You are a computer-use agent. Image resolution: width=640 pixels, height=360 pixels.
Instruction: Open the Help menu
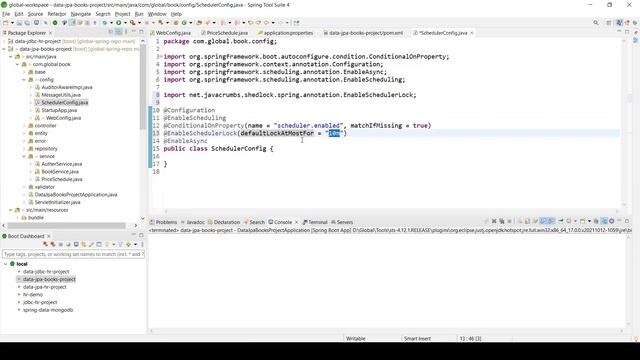tap(176, 14)
